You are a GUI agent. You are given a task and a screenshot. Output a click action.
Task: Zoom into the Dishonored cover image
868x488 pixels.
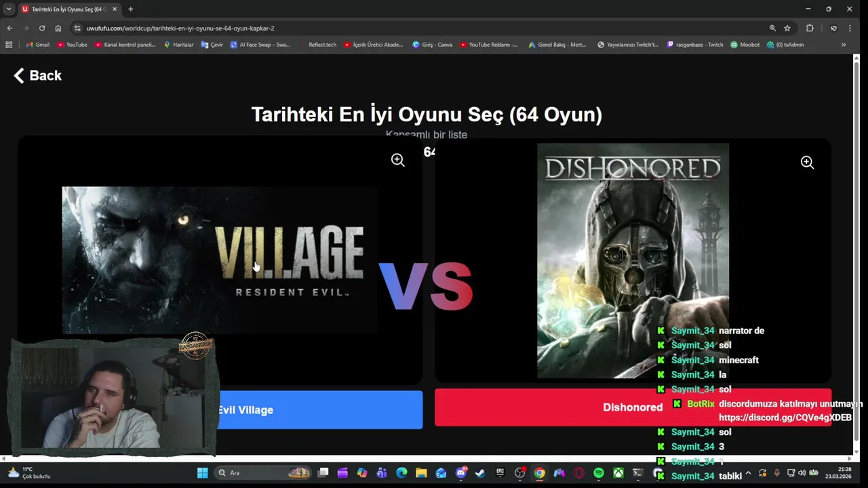(x=807, y=162)
